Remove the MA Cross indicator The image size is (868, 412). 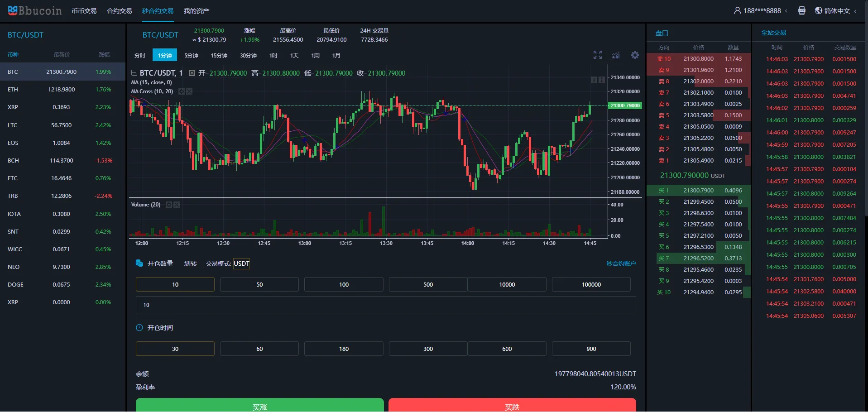(x=189, y=91)
